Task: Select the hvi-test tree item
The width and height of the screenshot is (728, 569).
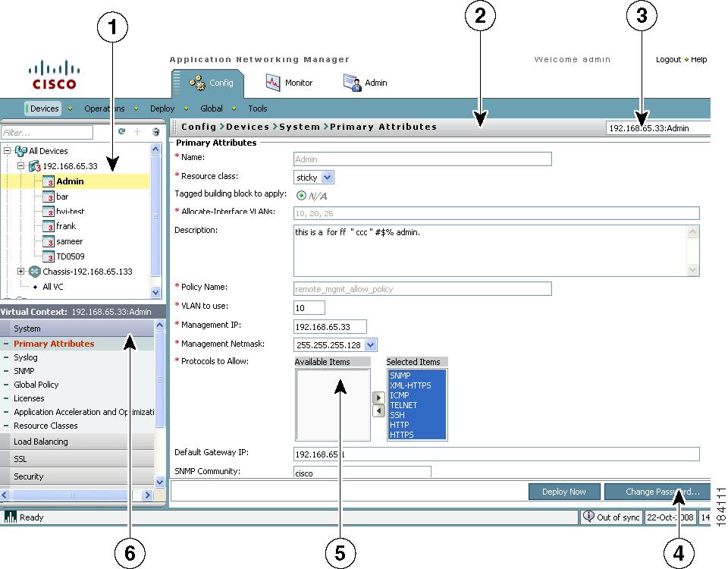Action: (x=70, y=212)
